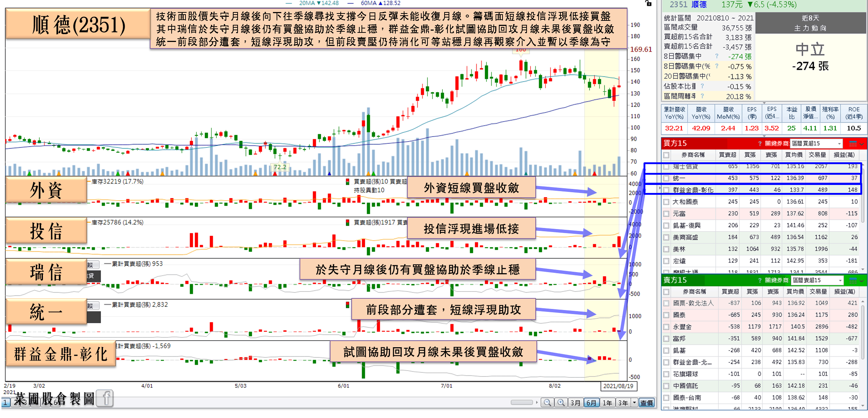Sort buyers by 買賣超 column header
This screenshot has height=418, width=868.
(727, 155)
